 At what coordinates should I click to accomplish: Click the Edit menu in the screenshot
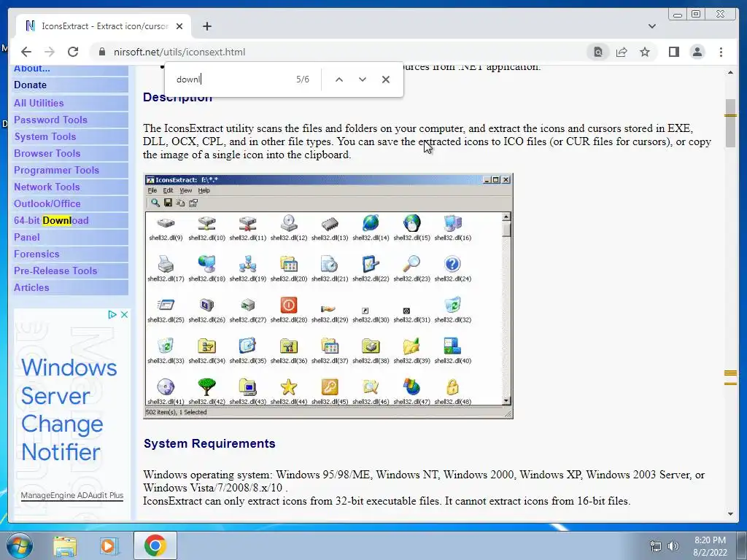tap(169, 190)
